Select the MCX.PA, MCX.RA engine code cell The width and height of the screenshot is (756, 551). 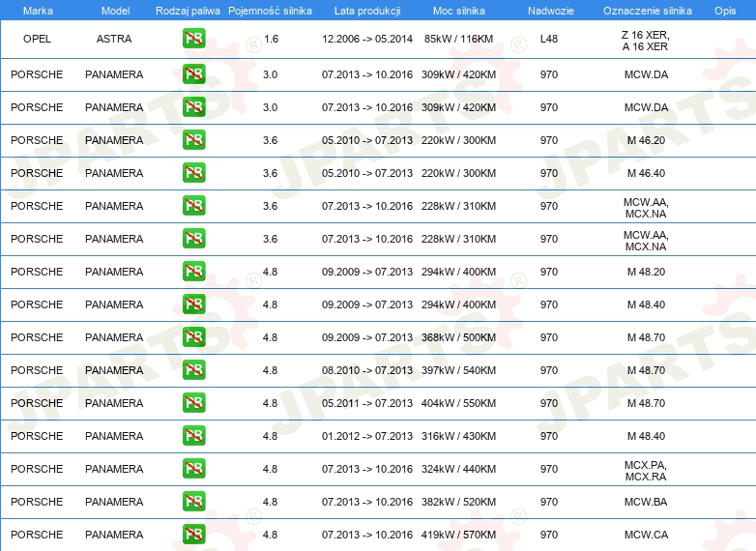click(645, 470)
